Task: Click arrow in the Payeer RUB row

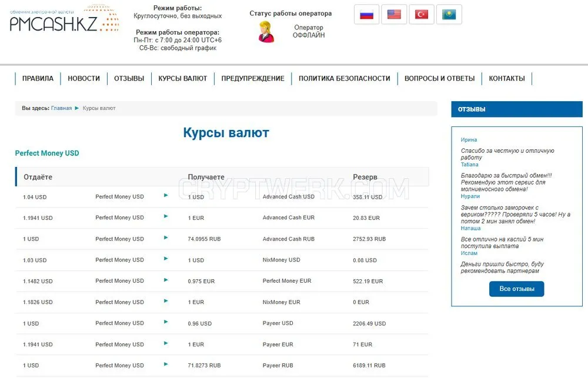Action: (x=166, y=364)
